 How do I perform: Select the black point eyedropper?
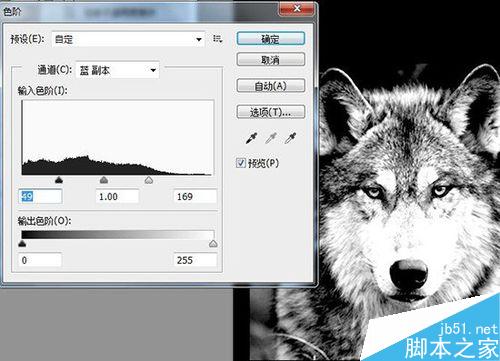[251, 138]
